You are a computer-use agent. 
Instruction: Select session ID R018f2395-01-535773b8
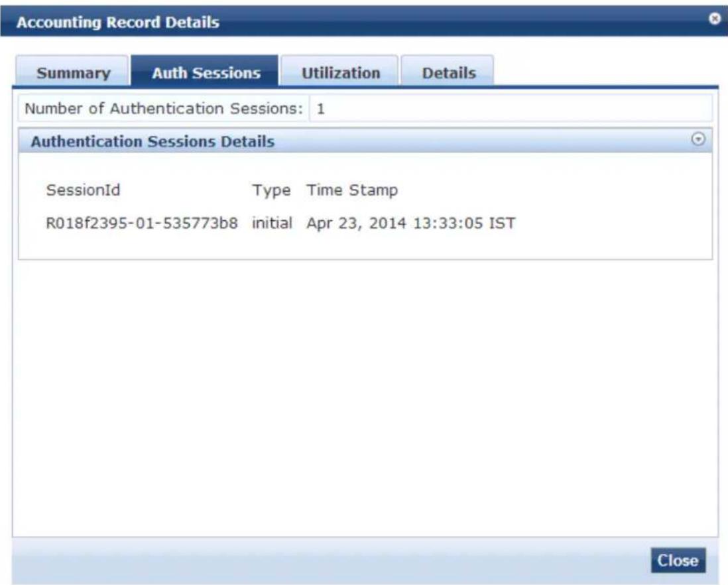142,224
